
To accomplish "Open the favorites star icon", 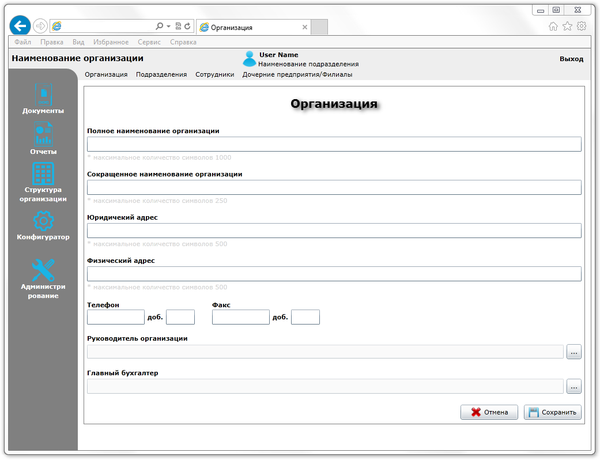I will [x=567, y=26].
